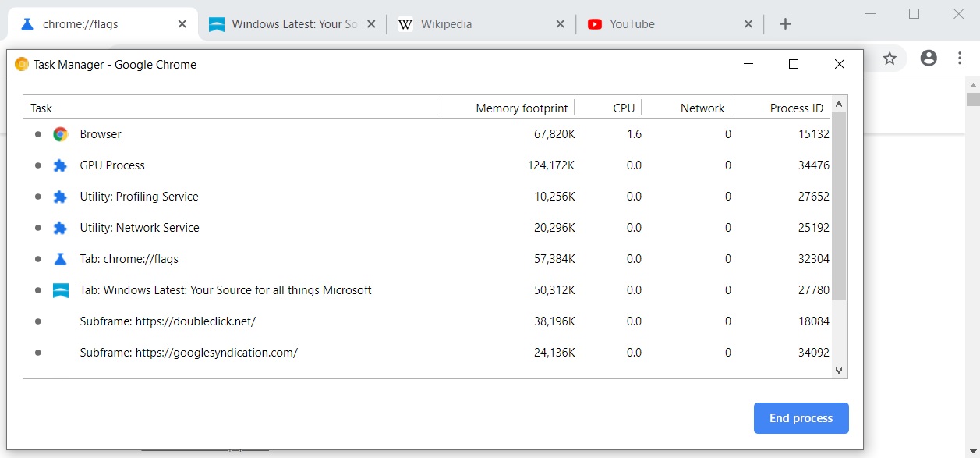Click process ID 32304
Screen dimensions: 980x458
pos(813,259)
